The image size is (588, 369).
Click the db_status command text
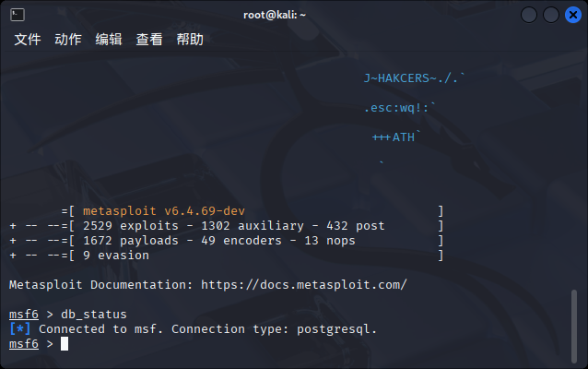tap(94, 315)
